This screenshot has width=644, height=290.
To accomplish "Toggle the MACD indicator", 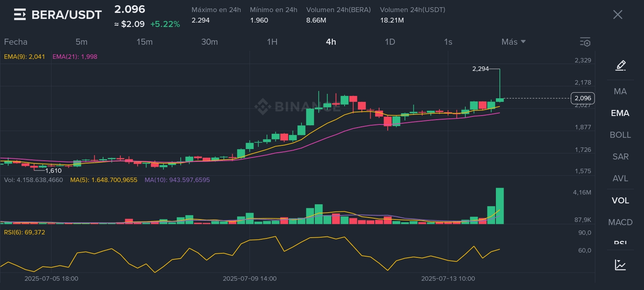I will [x=620, y=222].
